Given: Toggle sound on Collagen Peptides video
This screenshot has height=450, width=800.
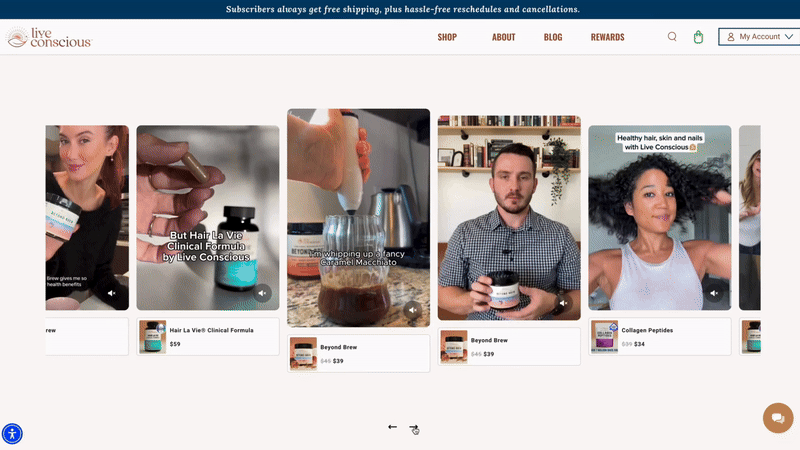Looking at the screenshot, I should 714,293.
